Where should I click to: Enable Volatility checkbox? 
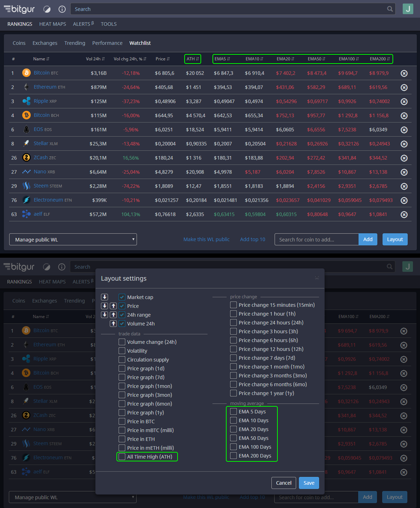(122, 351)
